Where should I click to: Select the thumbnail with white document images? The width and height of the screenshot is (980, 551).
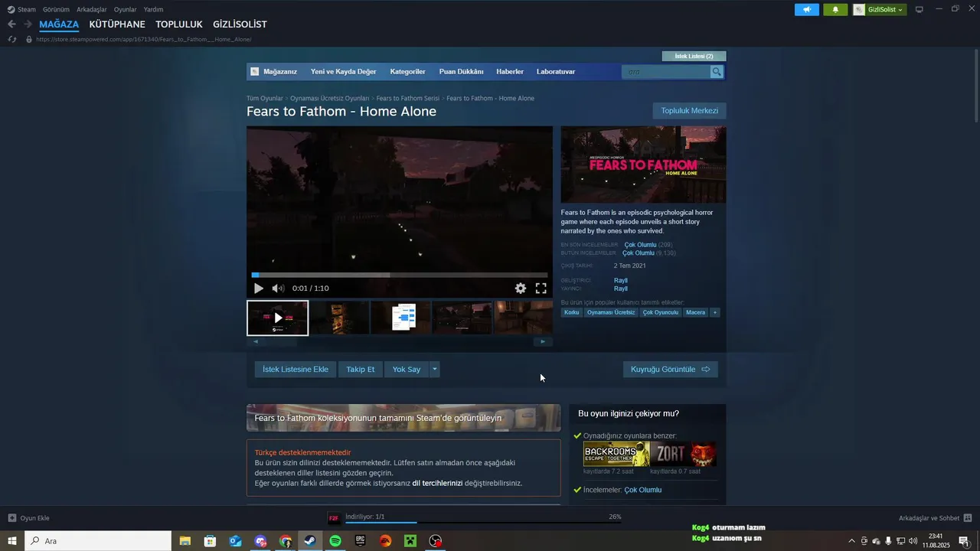click(x=401, y=318)
